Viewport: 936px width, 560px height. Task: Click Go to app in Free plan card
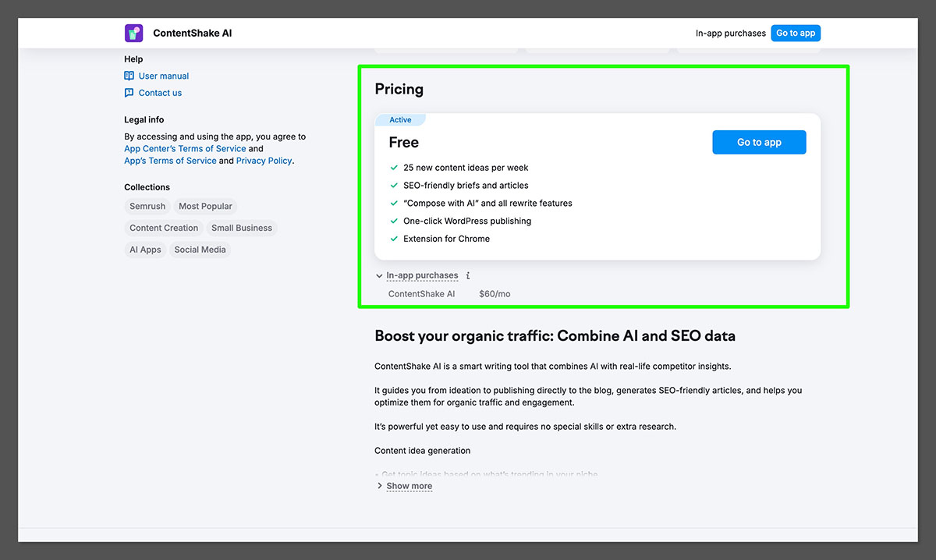point(758,142)
